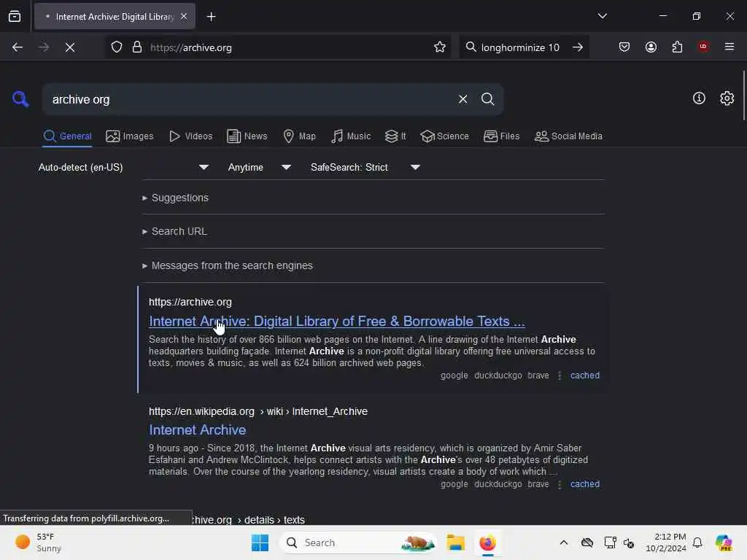
Task: Open the Auto-detect (en-US) language dropdown
Action: 123,167
